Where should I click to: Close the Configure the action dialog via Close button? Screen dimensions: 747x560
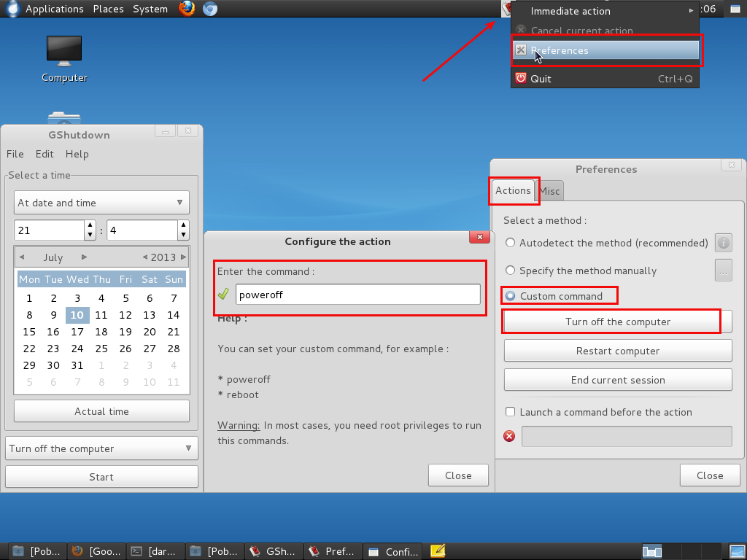tap(458, 475)
